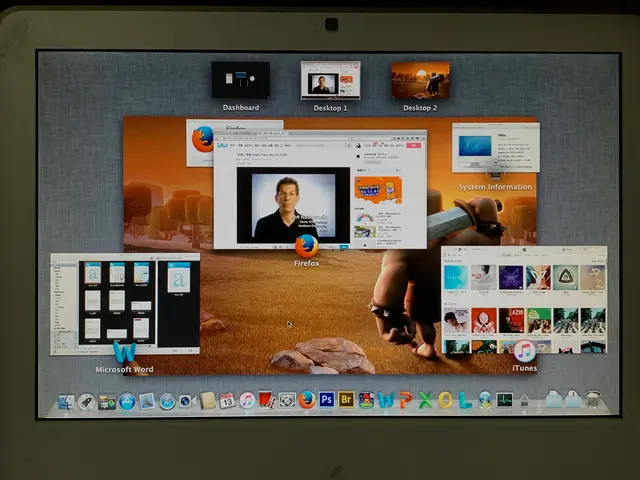This screenshot has width=640, height=480.
Task: Open Microsoft Word W icon in Dock
Action: point(386,400)
